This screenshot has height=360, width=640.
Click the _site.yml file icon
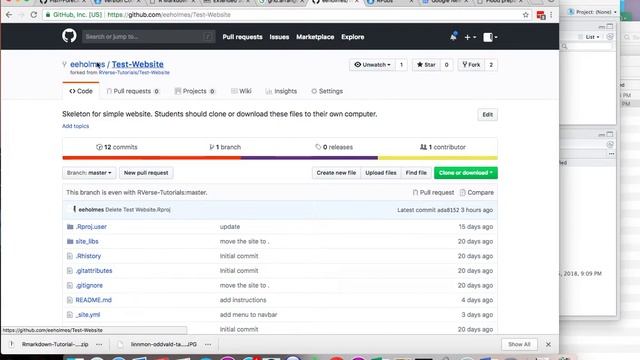pos(70,315)
